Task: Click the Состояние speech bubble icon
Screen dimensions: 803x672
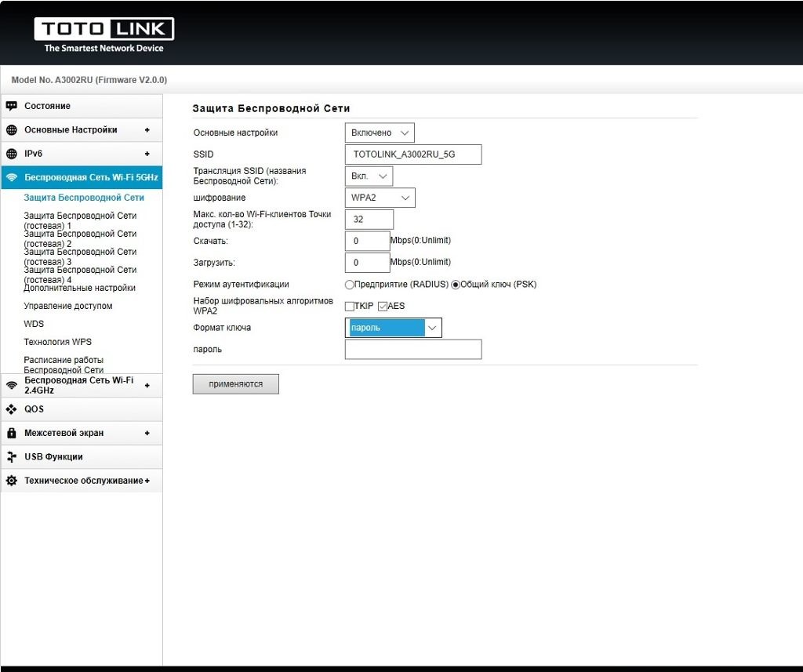Action: (x=11, y=106)
